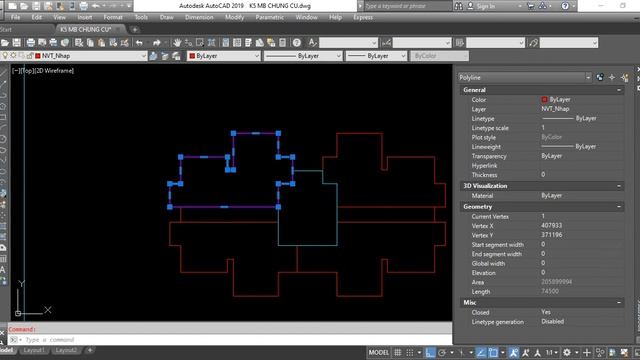Collapse the Geometry section
This screenshot has width=640, height=360.
click(619, 207)
